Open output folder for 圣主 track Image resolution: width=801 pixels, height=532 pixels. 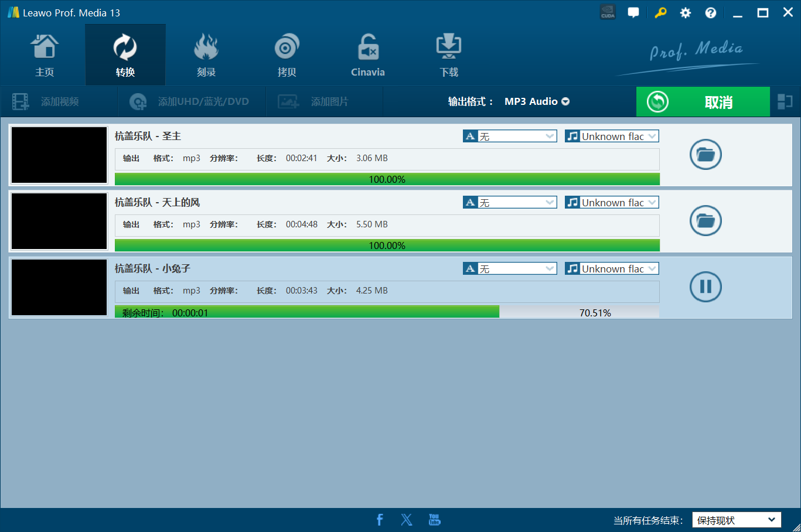click(x=705, y=155)
